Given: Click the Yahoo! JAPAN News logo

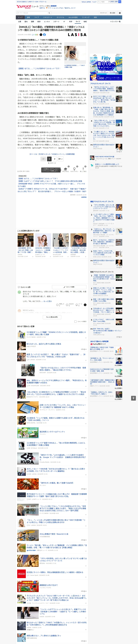Looking at the screenshot, I should point(28,7).
